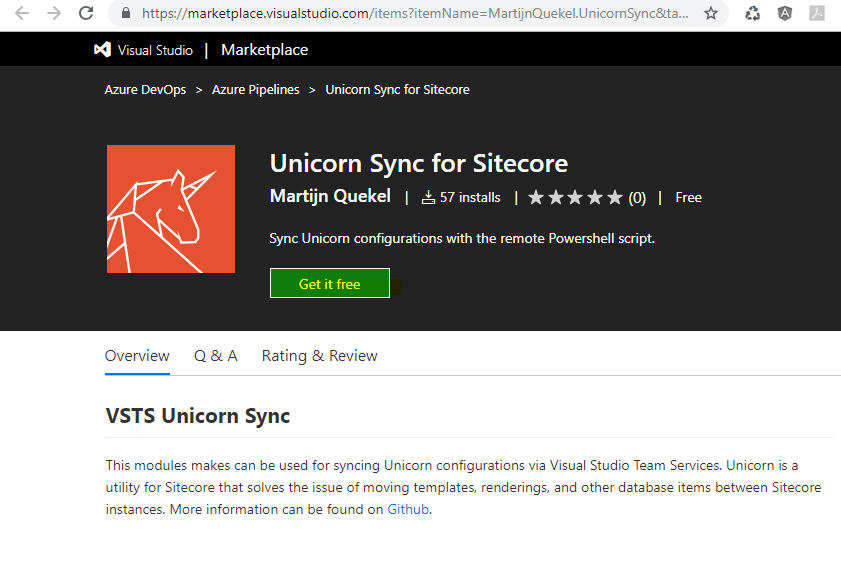Click the browser forward arrow
Screen dimensions: 841x573
click(54, 13)
